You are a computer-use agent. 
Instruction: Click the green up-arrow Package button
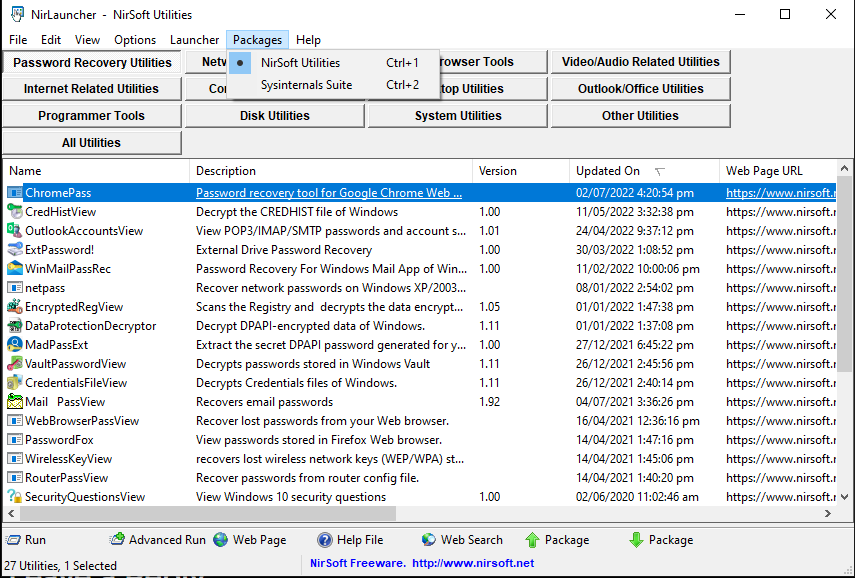pos(557,540)
